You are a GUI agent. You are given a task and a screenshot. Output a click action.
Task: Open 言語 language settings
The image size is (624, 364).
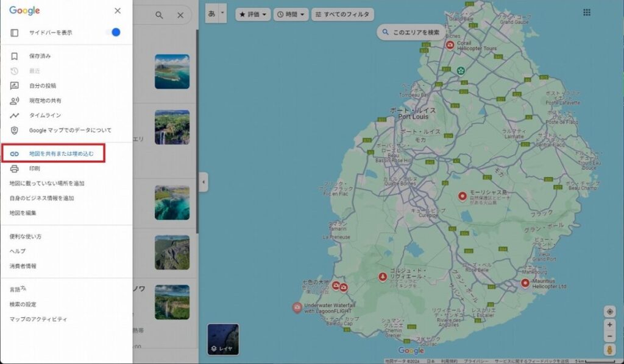(18, 289)
